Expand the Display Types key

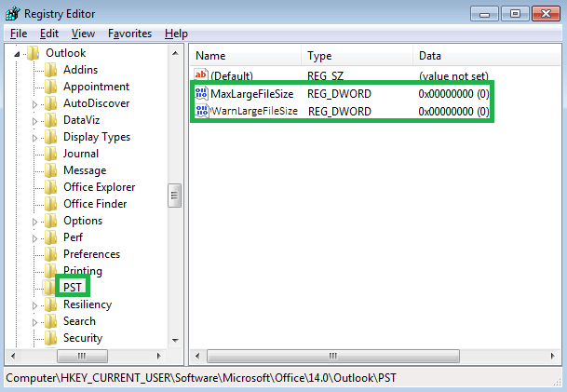[x=34, y=138]
